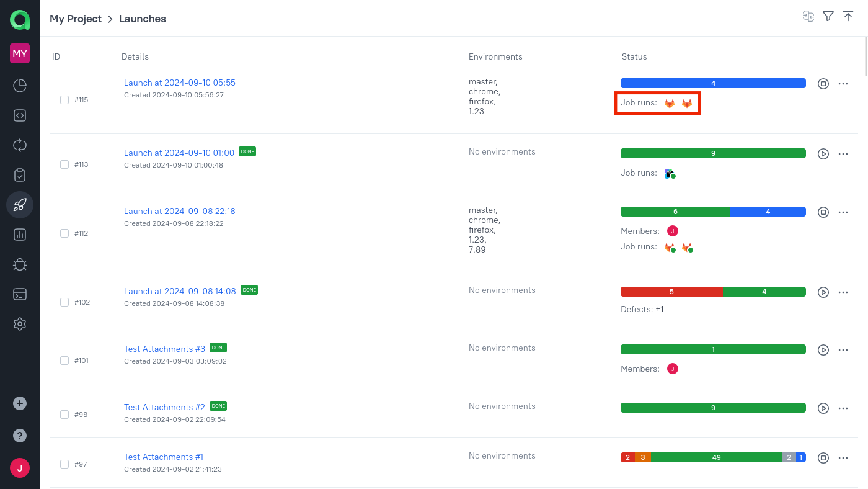Open more options menu for launch #113
868x489 pixels.
843,154
